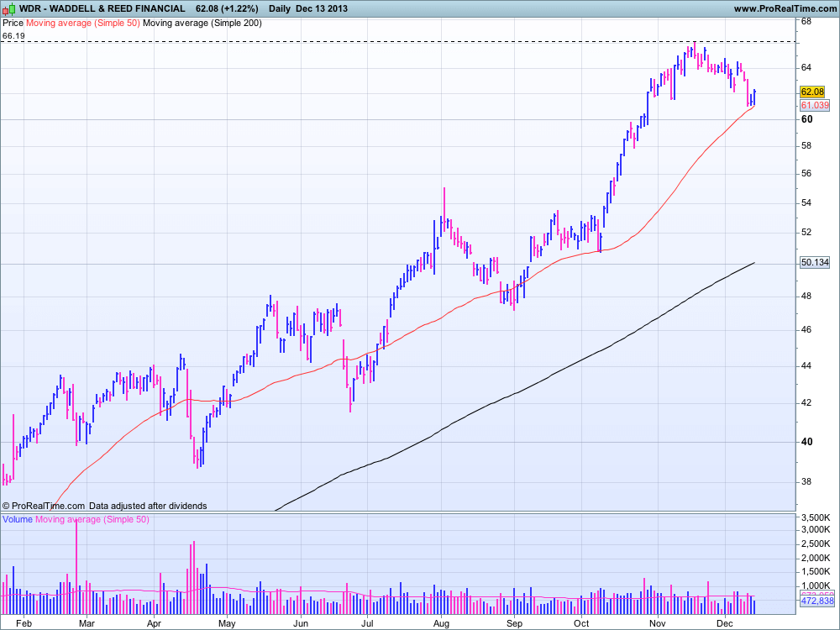The image size is (840, 630).
Task: Click the 472,838 volume value tag
Action: [x=817, y=601]
